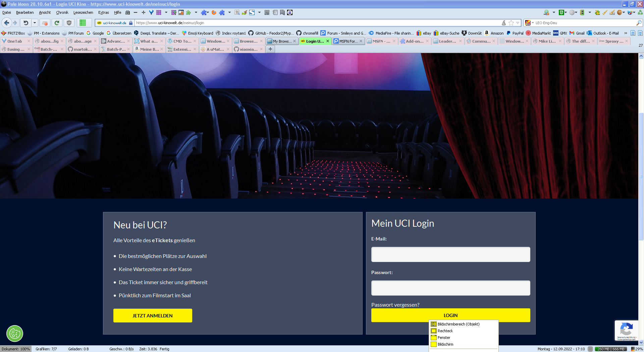Bookmark this page with star icon
The height and width of the screenshot is (352, 644).
[x=511, y=23]
